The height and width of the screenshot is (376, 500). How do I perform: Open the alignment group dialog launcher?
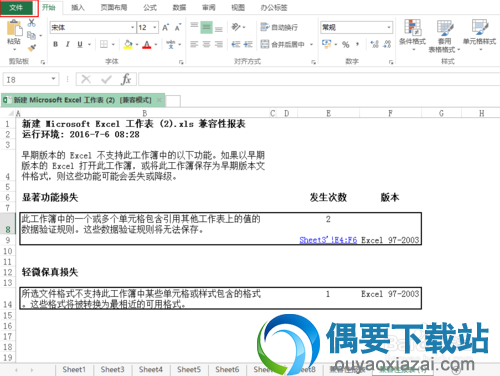click(313, 62)
